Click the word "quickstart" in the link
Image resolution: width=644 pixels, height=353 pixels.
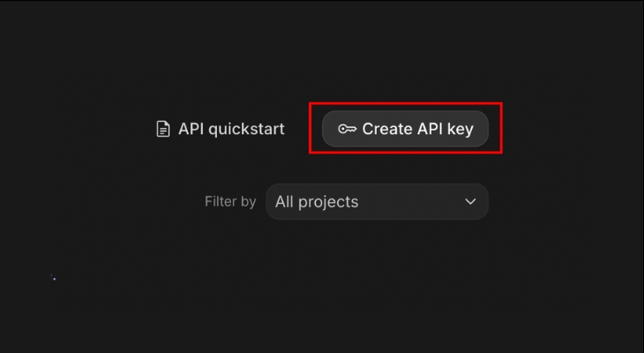[x=247, y=129]
